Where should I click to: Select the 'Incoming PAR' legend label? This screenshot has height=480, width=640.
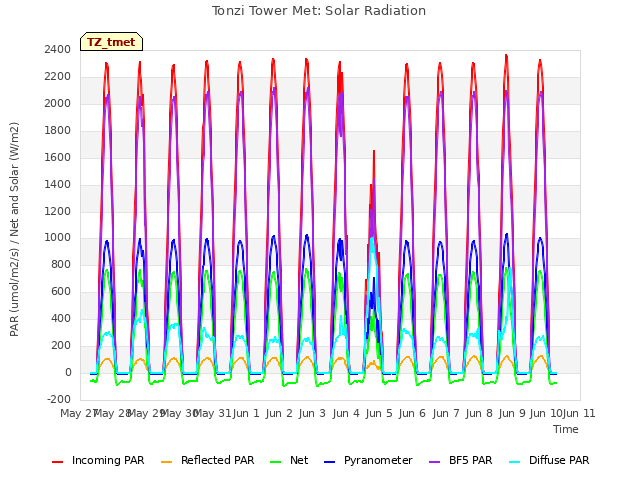pyautogui.click(x=108, y=460)
